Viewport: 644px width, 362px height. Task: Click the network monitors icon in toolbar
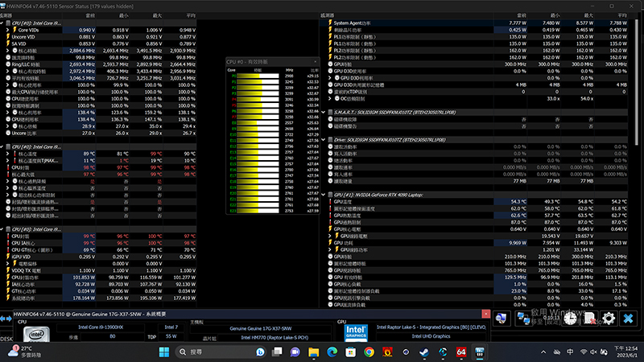click(522, 319)
